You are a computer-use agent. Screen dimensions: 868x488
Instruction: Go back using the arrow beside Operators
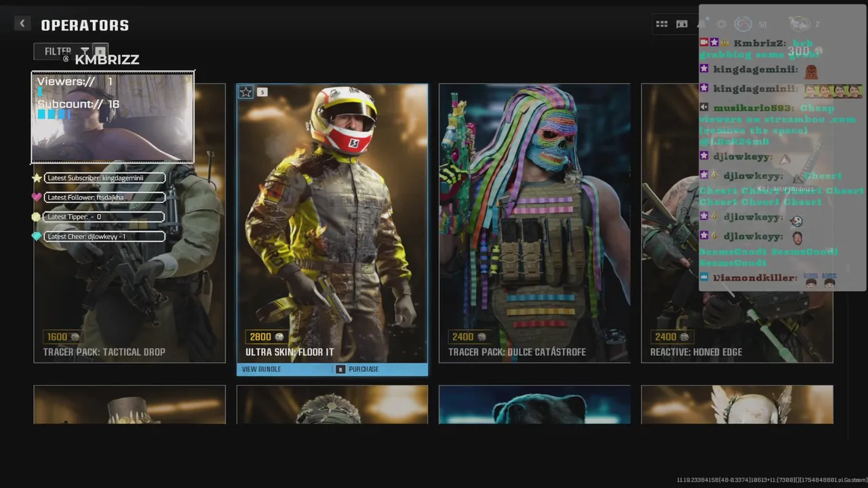[22, 24]
